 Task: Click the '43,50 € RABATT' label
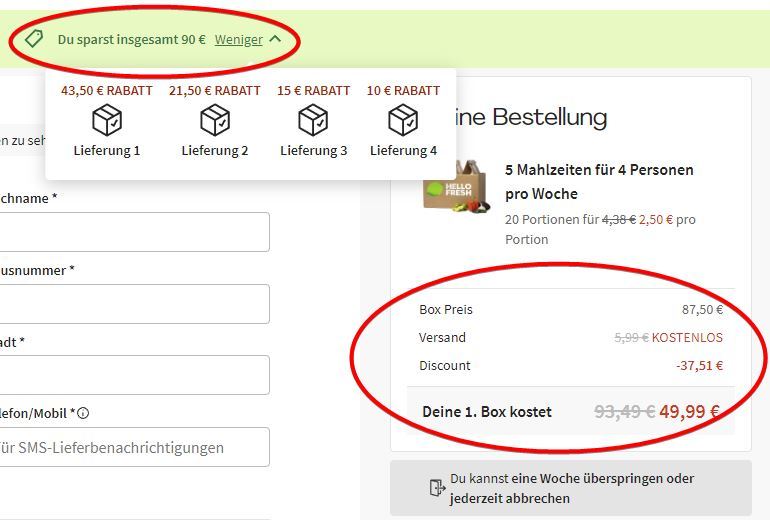pyautogui.click(x=107, y=90)
